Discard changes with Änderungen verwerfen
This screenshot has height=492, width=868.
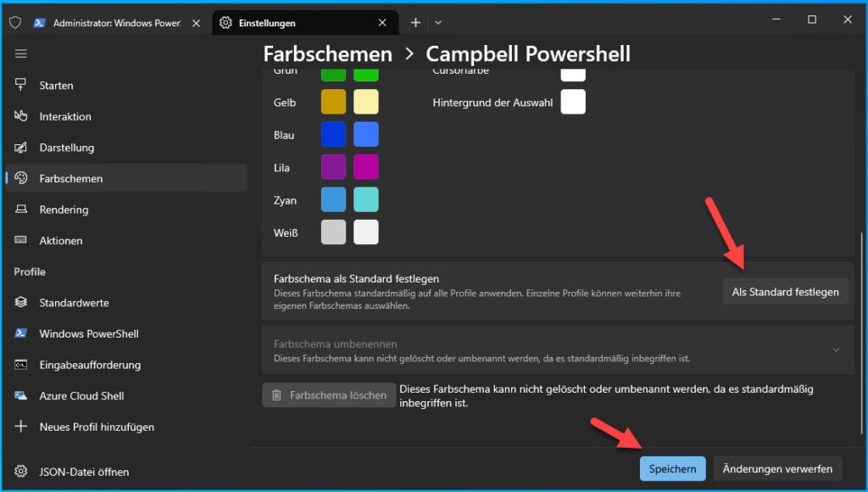point(777,469)
